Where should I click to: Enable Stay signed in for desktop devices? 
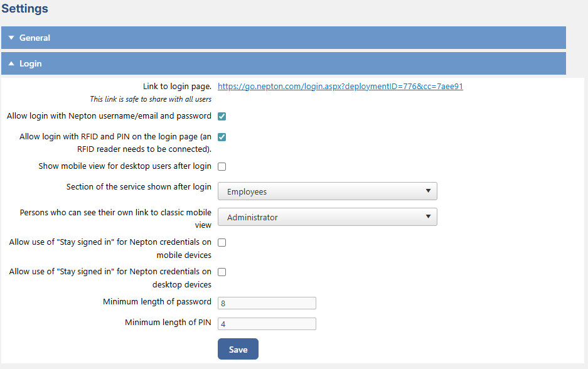pyautogui.click(x=222, y=271)
